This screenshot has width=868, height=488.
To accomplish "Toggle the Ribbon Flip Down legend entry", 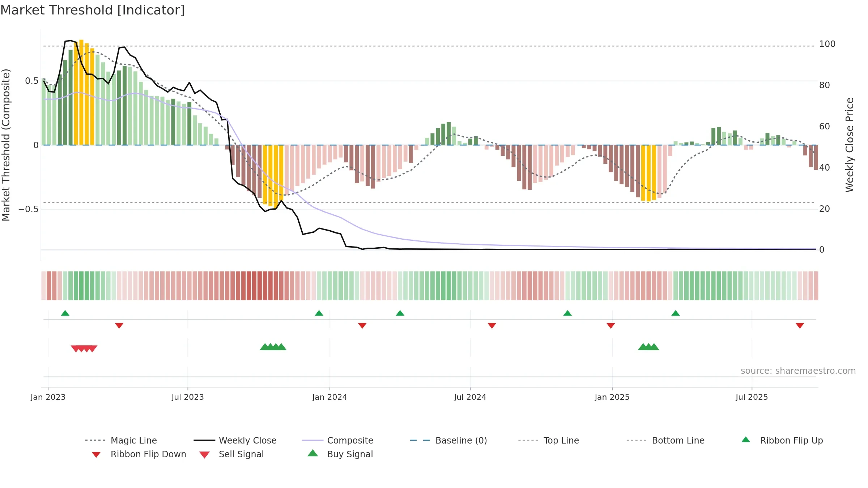I will (139, 454).
